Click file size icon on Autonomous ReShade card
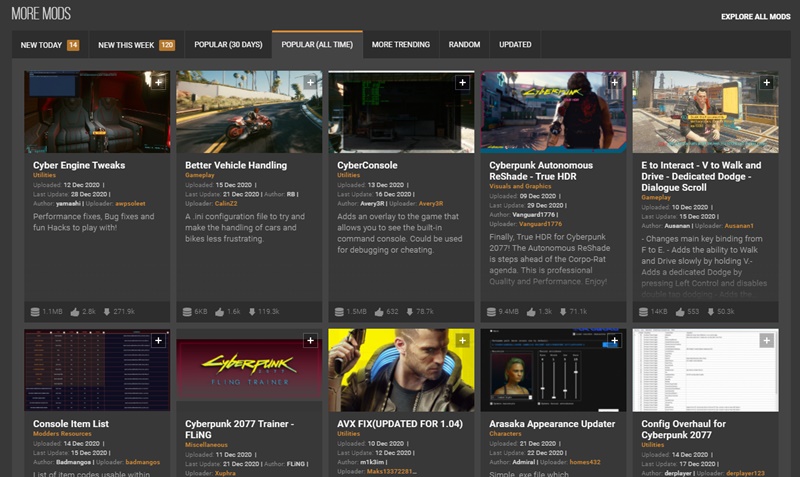800x477 pixels. [x=491, y=312]
